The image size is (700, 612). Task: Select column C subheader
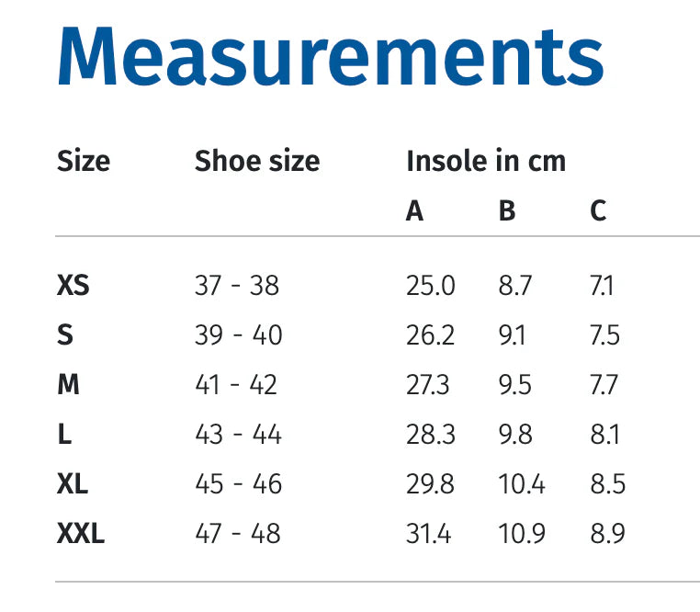(x=599, y=211)
